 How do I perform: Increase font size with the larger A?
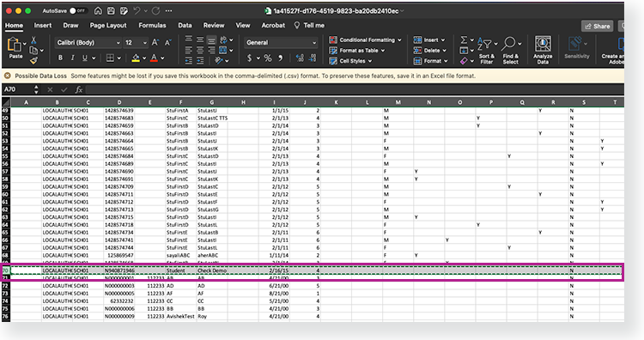[x=155, y=42]
